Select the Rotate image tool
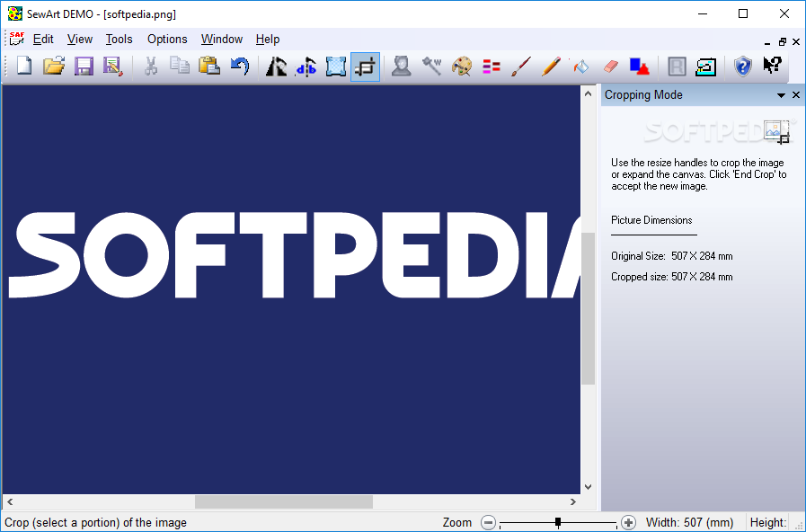 (x=276, y=66)
